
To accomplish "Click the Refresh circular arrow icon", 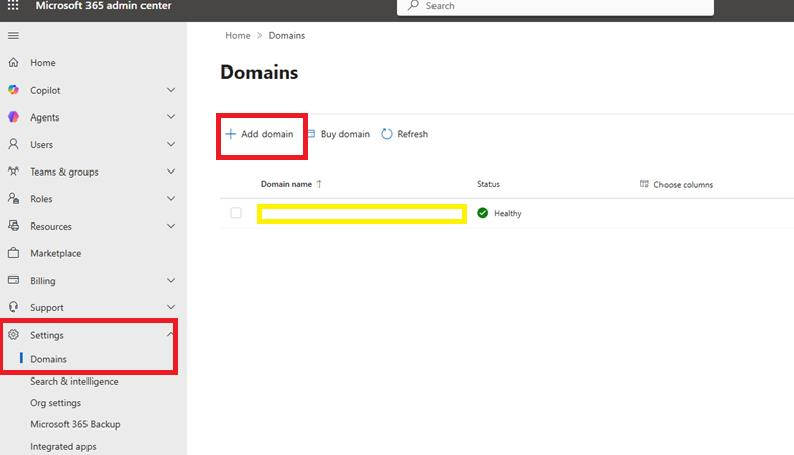I will point(387,134).
